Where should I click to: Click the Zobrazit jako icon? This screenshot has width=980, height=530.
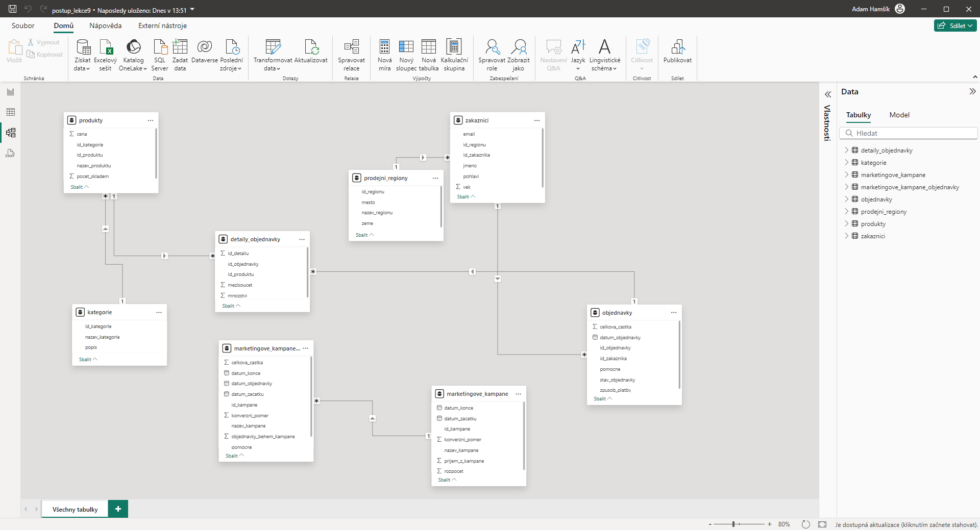(x=519, y=46)
